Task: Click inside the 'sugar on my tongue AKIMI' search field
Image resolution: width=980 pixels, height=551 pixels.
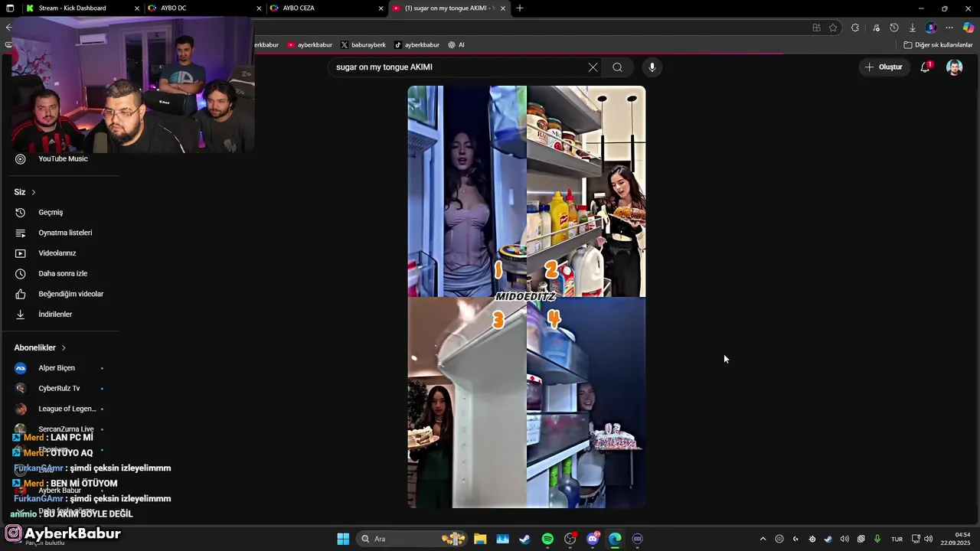Action: (459, 67)
